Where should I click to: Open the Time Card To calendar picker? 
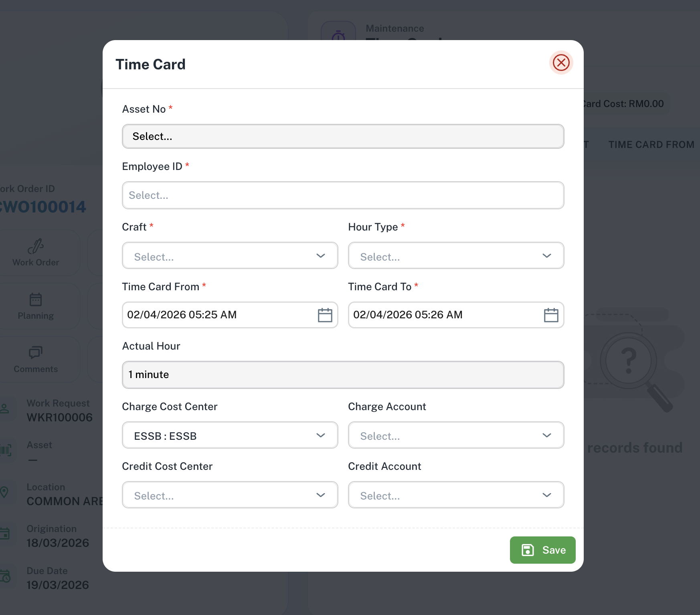coord(551,315)
